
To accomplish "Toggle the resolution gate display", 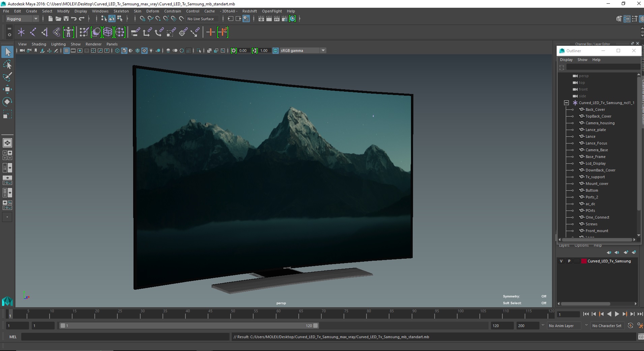I will coord(80,51).
